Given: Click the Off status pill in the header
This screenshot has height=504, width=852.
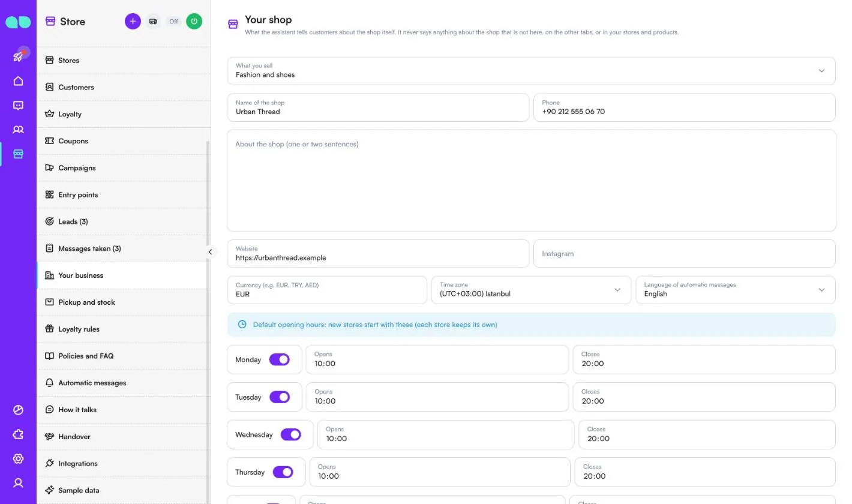Looking at the screenshot, I should pos(173,21).
